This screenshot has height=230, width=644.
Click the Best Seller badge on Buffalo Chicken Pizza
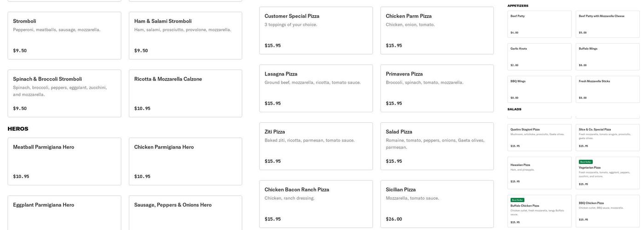click(x=517, y=200)
